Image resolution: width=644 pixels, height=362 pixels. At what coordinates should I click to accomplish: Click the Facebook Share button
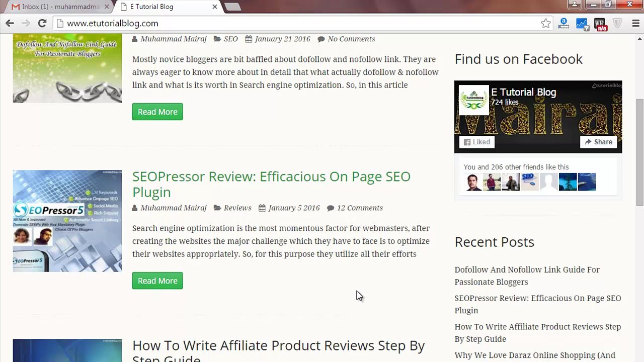(x=599, y=142)
